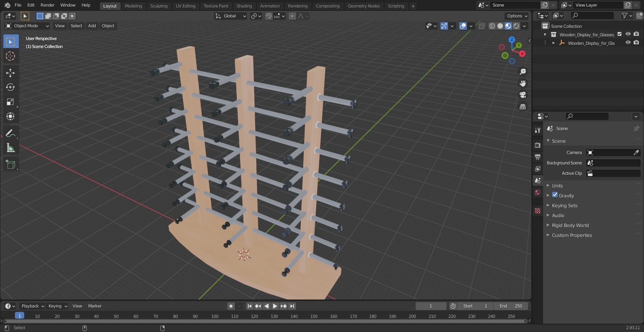Viewport: 644px width, 332px height.
Task: Expand the Custom Properties panel
Action: pyautogui.click(x=572, y=235)
